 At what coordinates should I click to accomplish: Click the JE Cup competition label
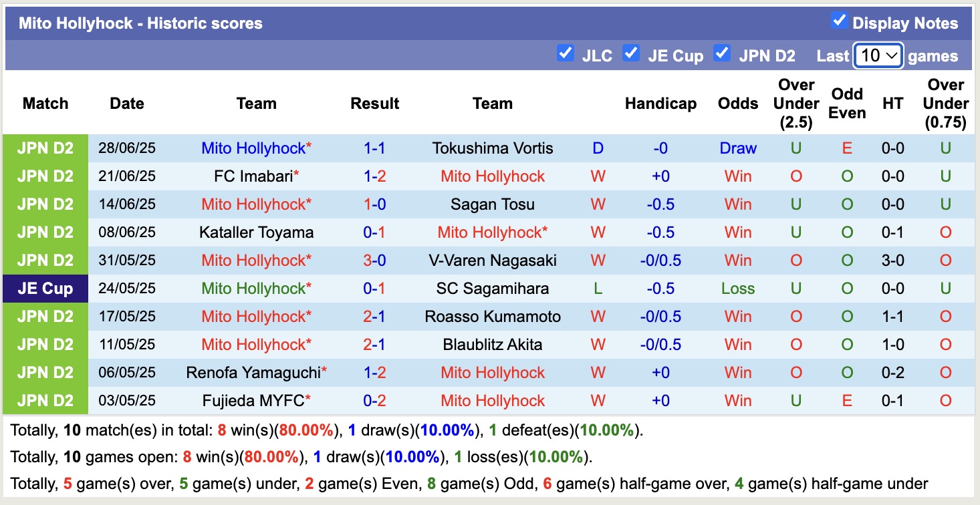[x=45, y=289]
